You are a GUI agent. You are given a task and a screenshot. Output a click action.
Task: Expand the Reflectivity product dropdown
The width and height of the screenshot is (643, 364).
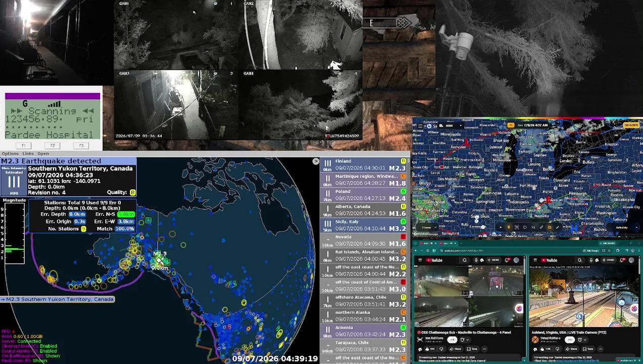coord(627,227)
